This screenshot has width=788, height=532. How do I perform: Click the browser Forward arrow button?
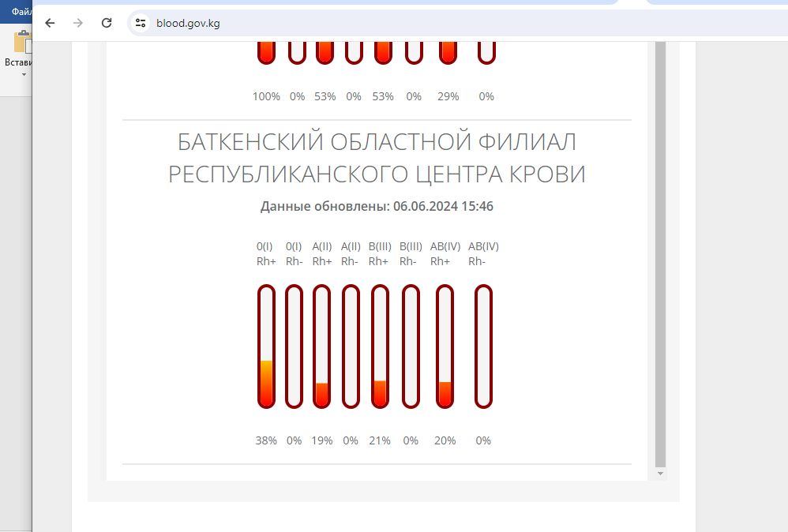77,23
